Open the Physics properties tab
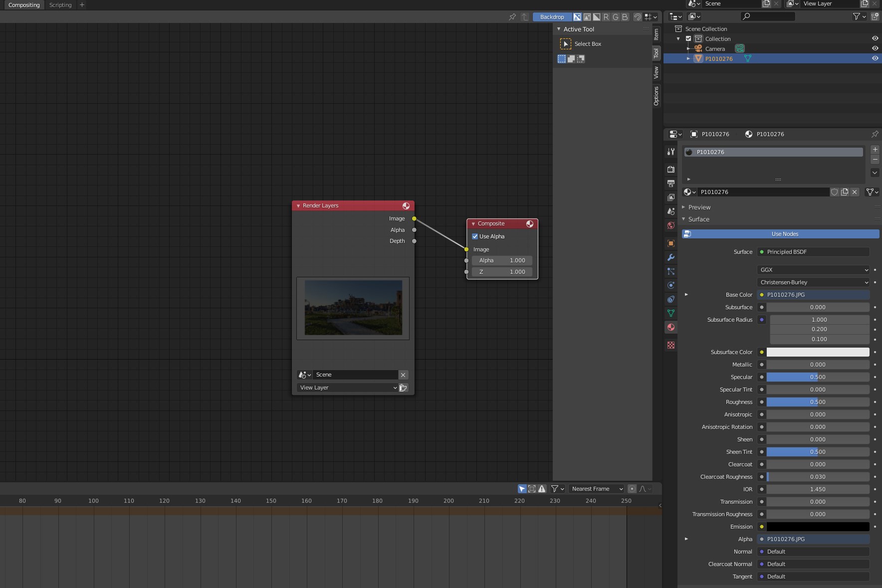 point(671,285)
